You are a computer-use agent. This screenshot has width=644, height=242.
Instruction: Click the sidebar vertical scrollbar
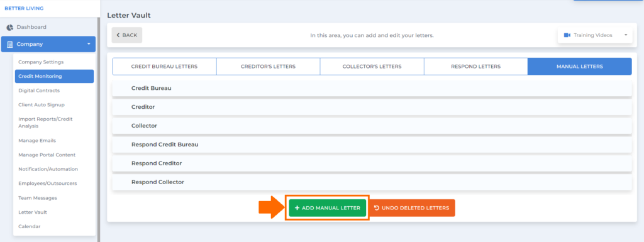98,129
